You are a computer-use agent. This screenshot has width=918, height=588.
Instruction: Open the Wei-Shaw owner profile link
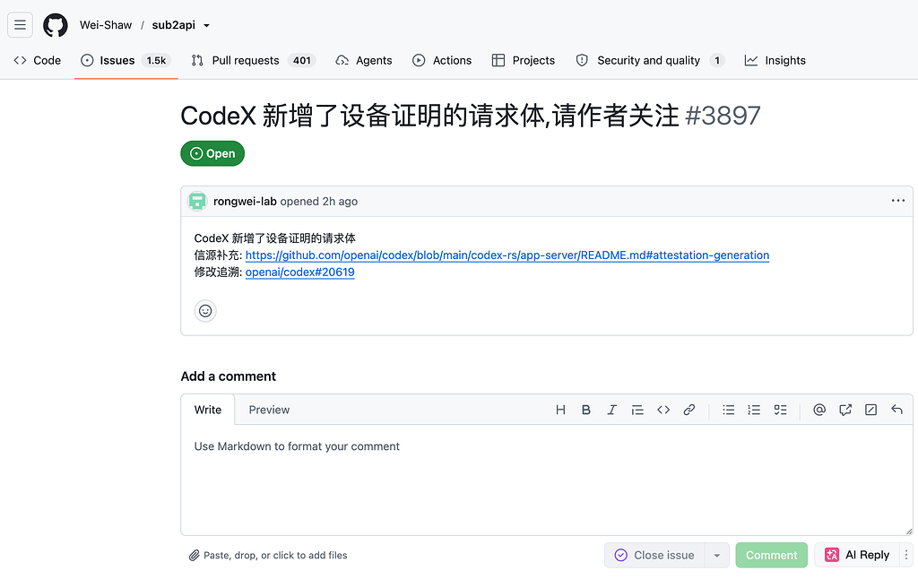pyautogui.click(x=106, y=25)
